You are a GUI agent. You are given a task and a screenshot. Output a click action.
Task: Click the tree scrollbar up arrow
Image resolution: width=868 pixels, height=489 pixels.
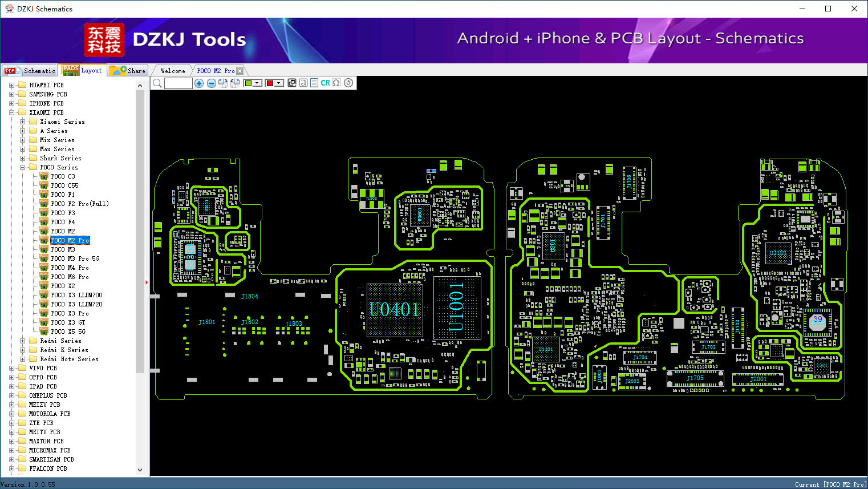140,86
